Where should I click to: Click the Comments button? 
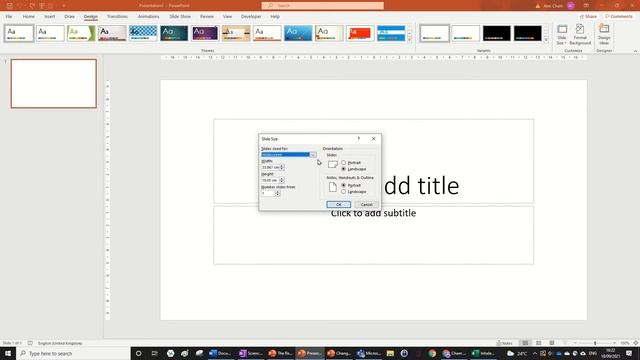pyautogui.click(x=619, y=16)
